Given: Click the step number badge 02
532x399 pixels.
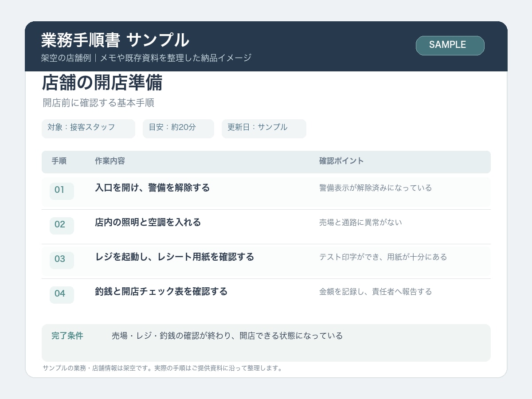Looking at the screenshot, I should (x=62, y=226).
